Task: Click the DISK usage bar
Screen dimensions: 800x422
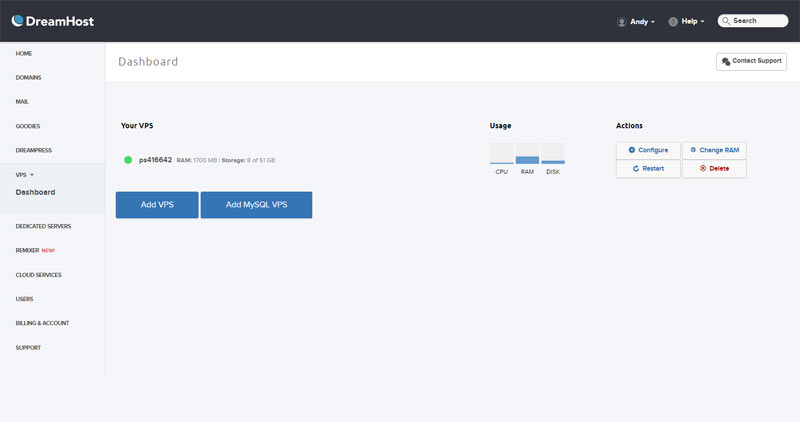Action: (553, 154)
